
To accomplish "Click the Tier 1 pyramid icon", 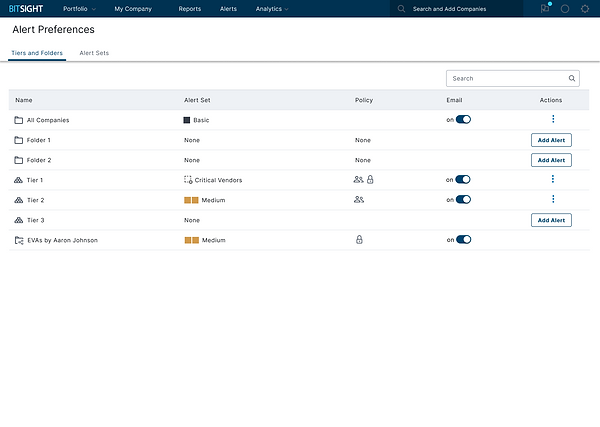I will click(x=18, y=180).
